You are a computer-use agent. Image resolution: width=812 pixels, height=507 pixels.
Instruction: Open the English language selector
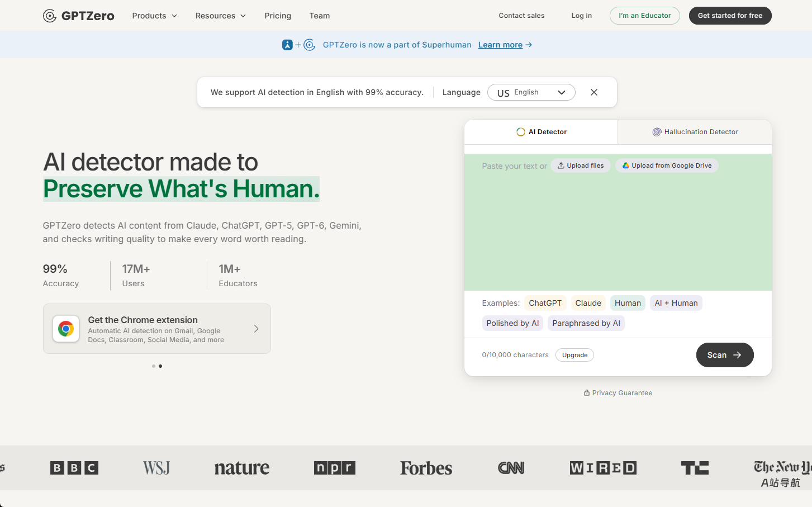tap(531, 92)
